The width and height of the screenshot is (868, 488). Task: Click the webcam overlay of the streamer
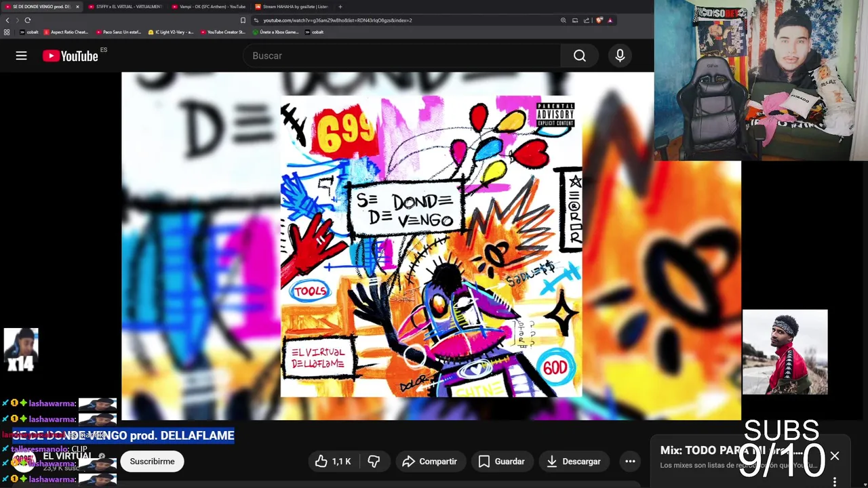(761, 80)
